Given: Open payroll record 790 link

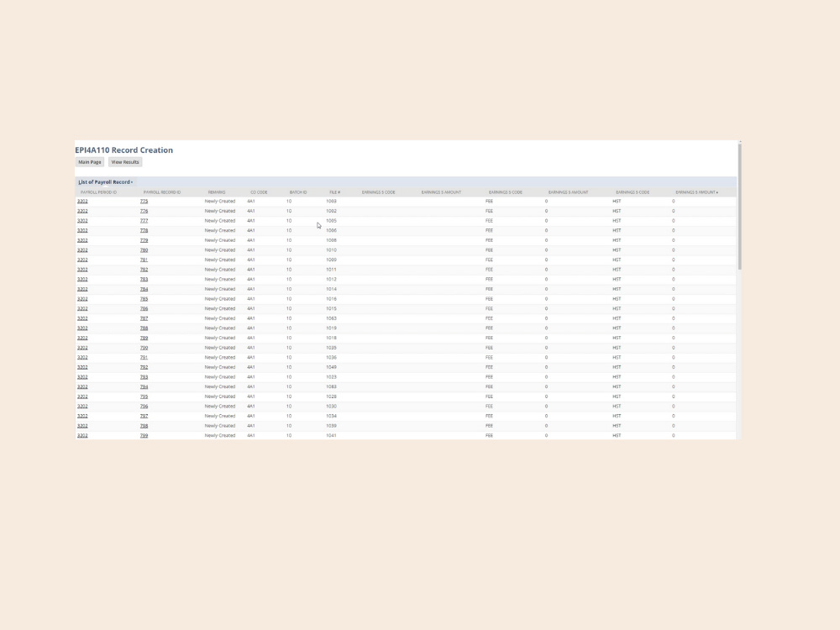Looking at the screenshot, I should 144,348.
